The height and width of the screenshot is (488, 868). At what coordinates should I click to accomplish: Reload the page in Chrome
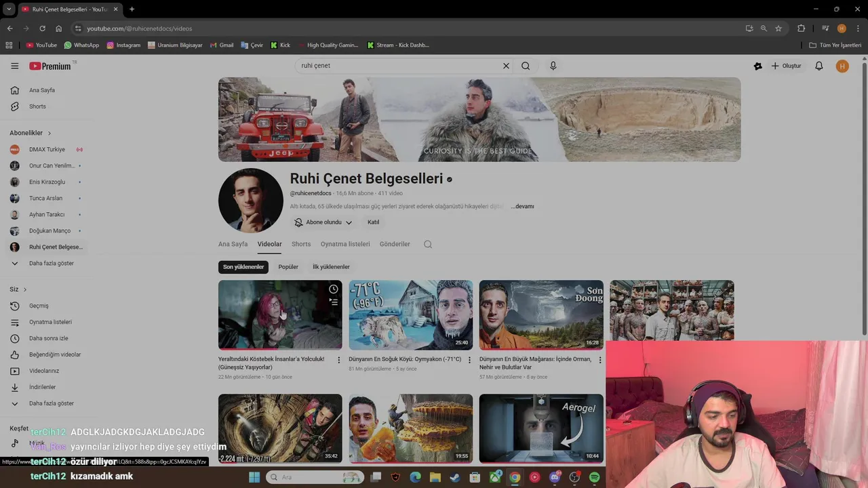pos(42,28)
